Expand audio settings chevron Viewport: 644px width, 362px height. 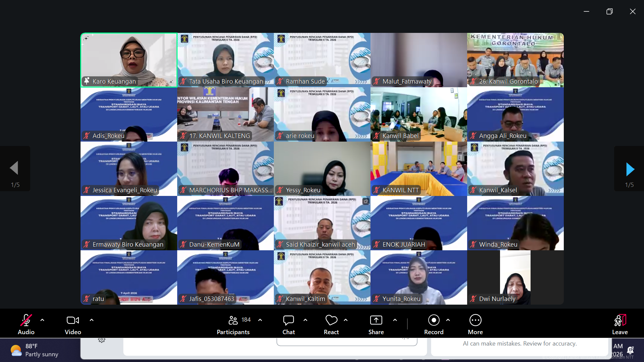42,320
